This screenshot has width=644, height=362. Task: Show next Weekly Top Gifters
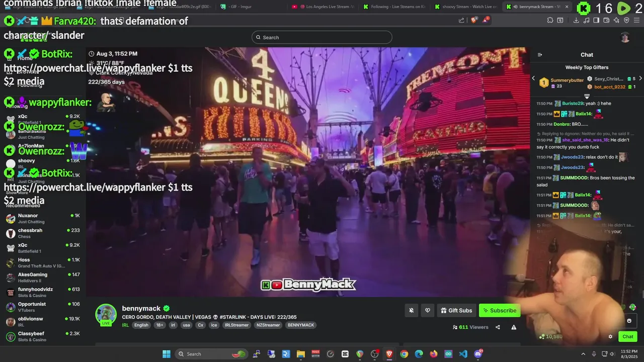[x=640, y=78]
